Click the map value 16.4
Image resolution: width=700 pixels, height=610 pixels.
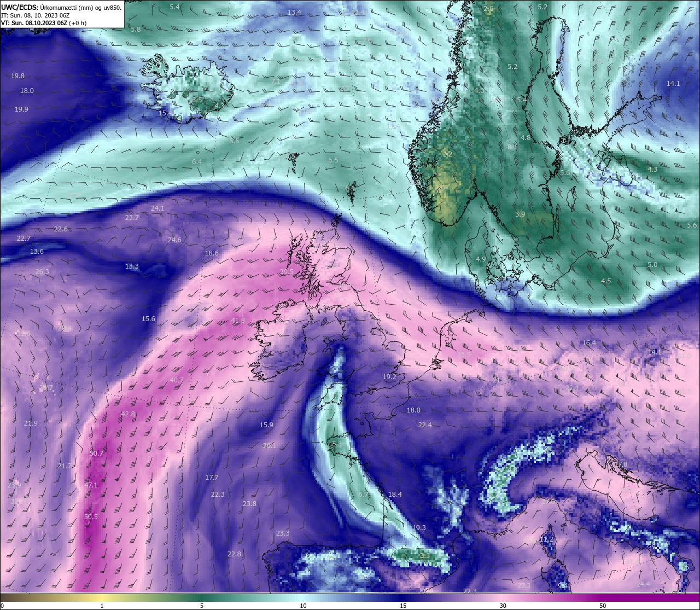pyautogui.click(x=589, y=343)
